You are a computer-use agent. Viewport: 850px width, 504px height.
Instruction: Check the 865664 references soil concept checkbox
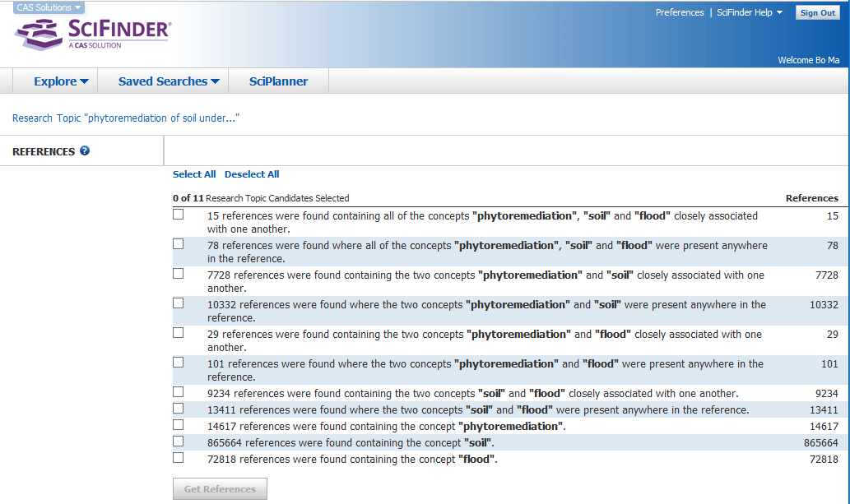(x=179, y=442)
